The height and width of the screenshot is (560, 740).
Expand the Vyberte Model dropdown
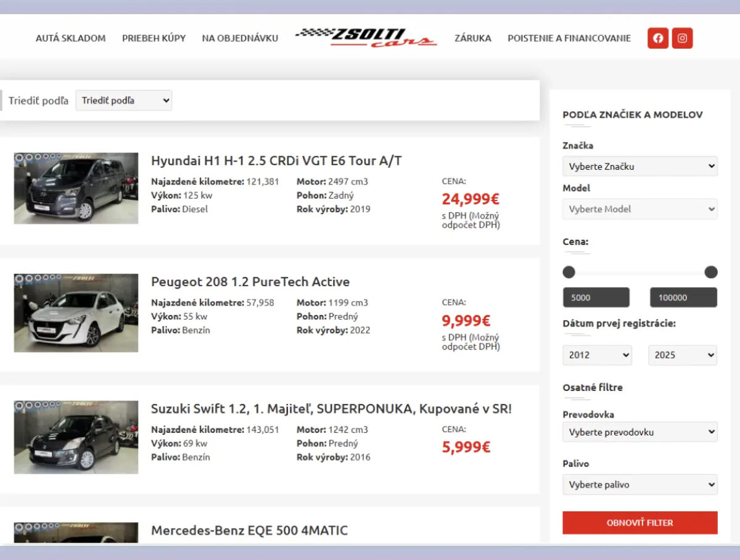pos(640,209)
